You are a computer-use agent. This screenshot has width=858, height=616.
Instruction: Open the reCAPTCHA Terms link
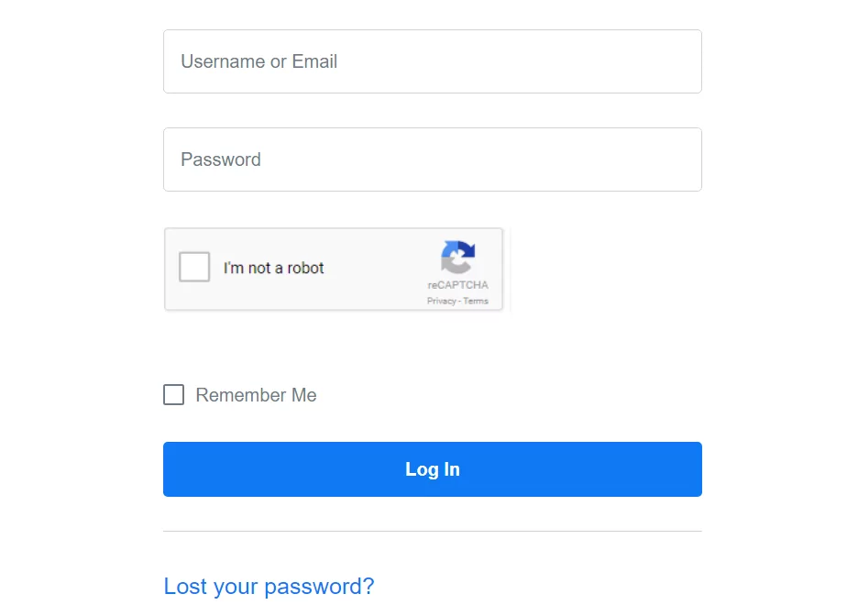[x=476, y=302]
